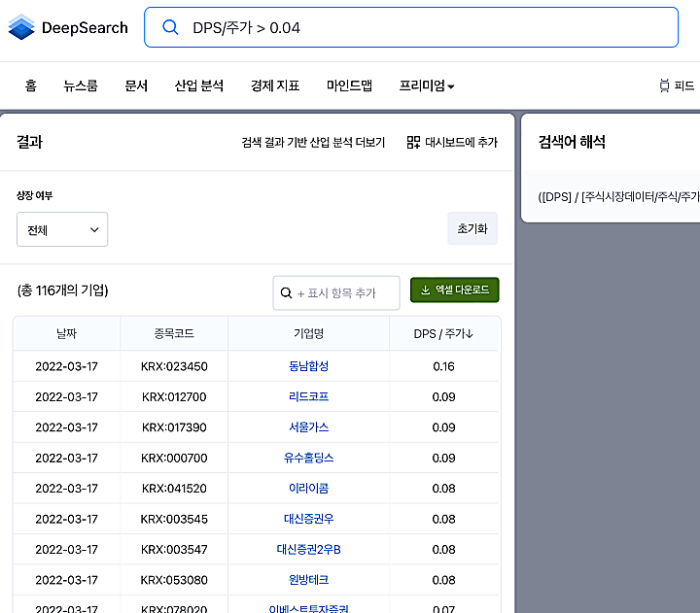This screenshot has width=700, height=613.
Task: Focus the DPS/주가 > 0.04 search field
Action: (x=411, y=27)
